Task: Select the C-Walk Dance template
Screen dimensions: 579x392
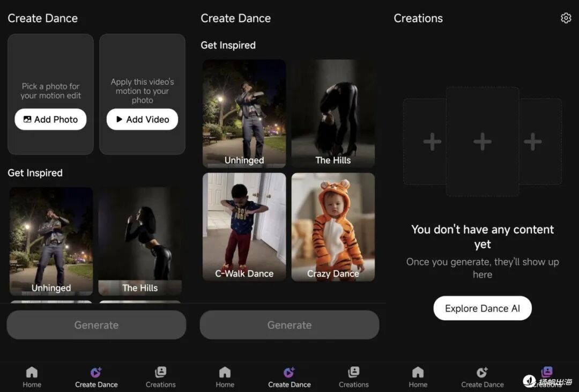Action: 244,227
